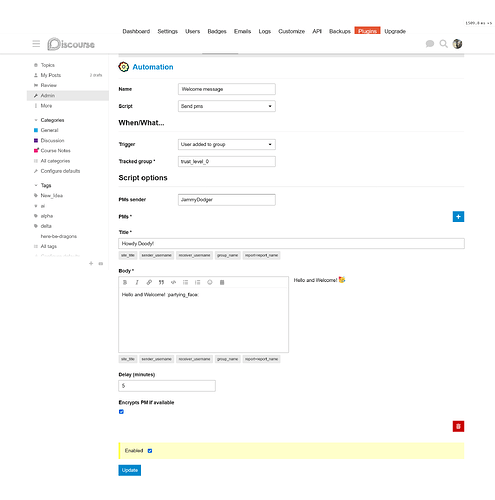Open the Upgrade tab

tap(395, 31)
